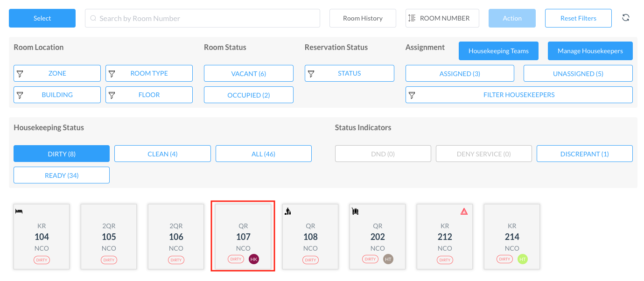Open the ZONE filter dropdown
Image resolution: width=644 pixels, height=281 pixels.
(x=57, y=73)
